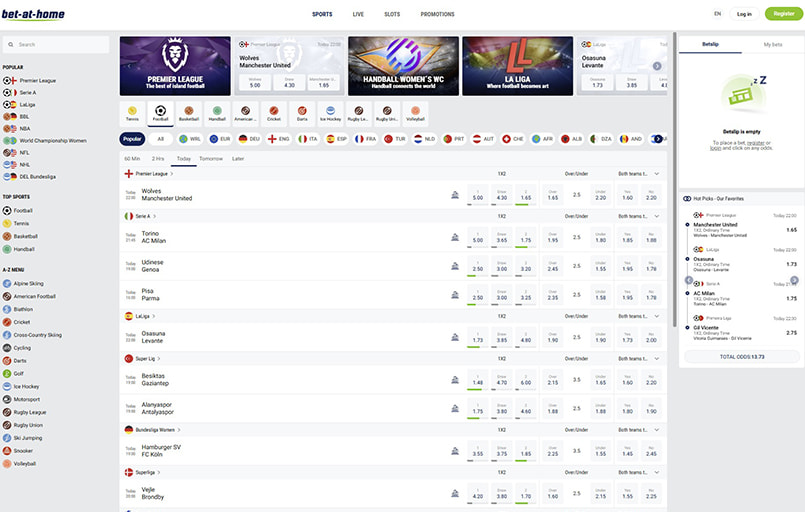Image resolution: width=805 pixels, height=512 pixels.
Task: Toggle the All filter pill
Action: coord(161,139)
